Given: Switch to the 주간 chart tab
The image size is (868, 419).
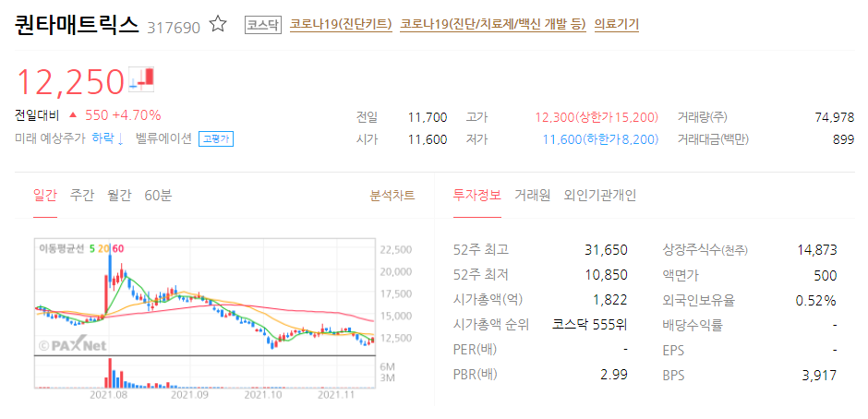Looking at the screenshot, I should coord(82,196).
